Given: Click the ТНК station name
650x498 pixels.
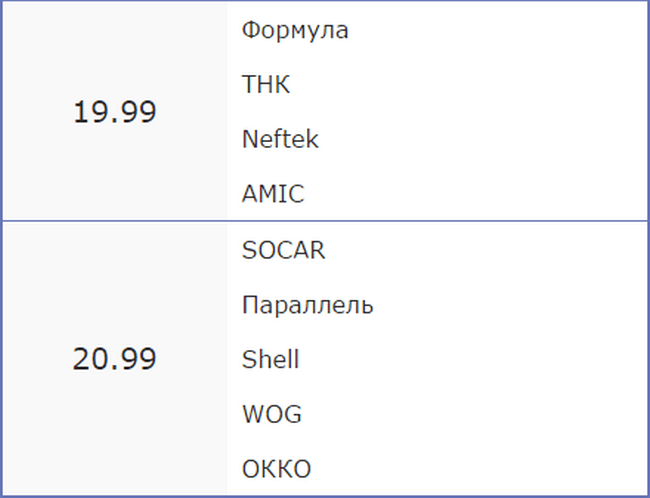Looking at the screenshot, I should (266, 85).
